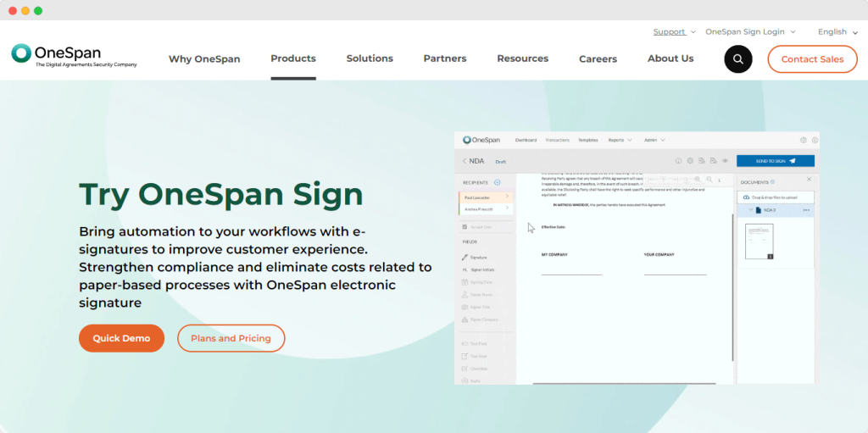Click the Signature pen field icon
Viewport: 868px width, 433px height.
pyautogui.click(x=465, y=258)
